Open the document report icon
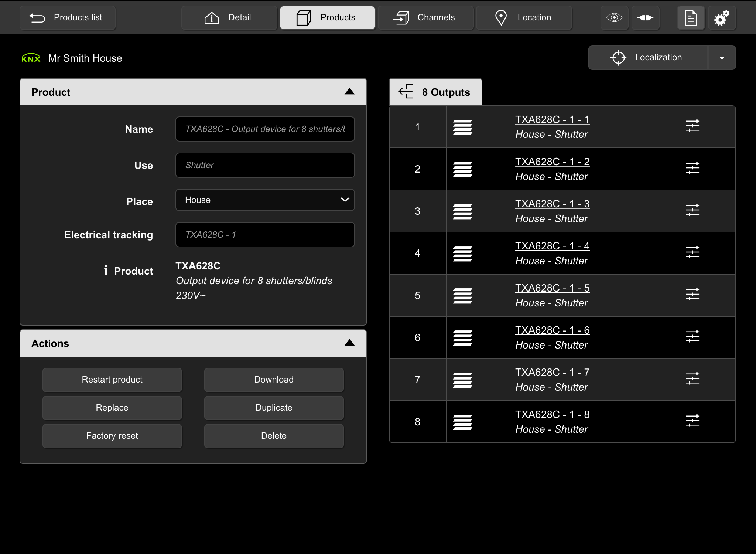 [691, 17]
